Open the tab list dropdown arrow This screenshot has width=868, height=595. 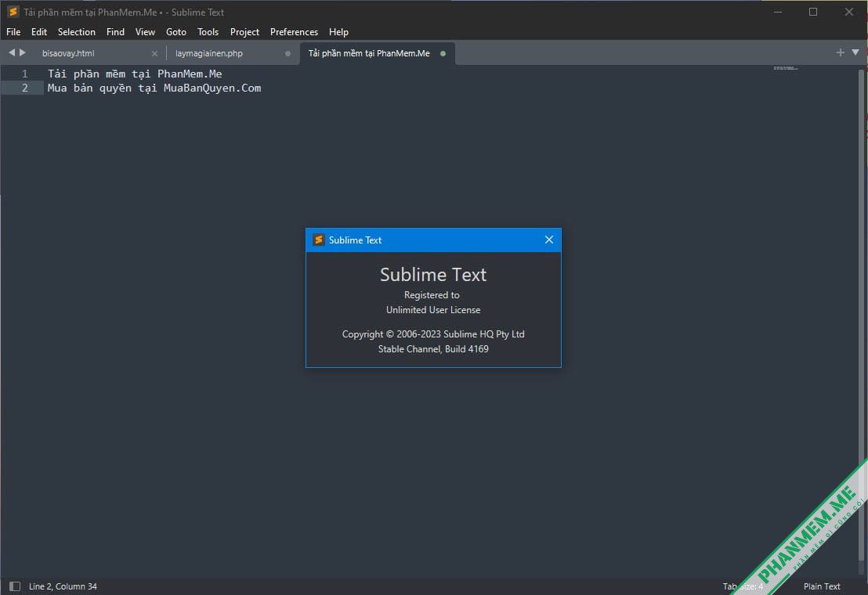click(855, 52)
